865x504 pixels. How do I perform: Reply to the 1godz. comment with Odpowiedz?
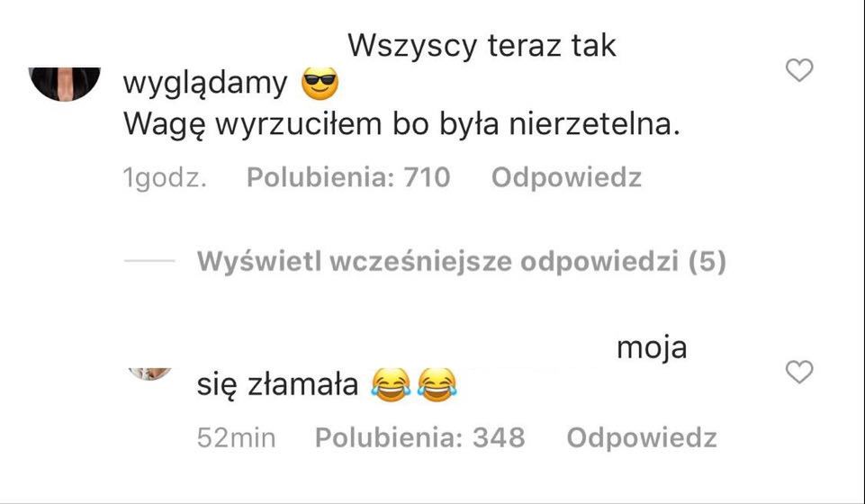pyautogui.click(x=566, y=177)
